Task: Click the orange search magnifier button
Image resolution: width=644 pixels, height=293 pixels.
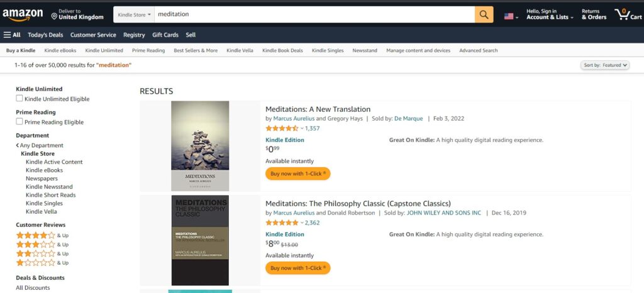Action: click(484, 14)
